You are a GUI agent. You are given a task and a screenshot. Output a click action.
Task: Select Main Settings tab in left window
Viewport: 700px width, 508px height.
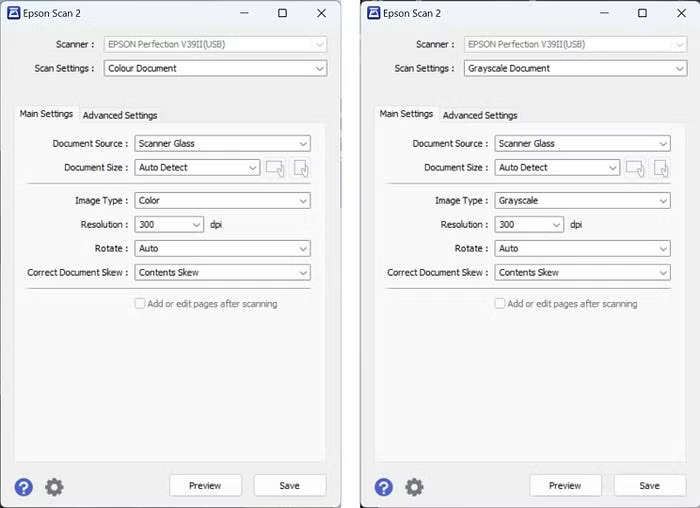46,114
